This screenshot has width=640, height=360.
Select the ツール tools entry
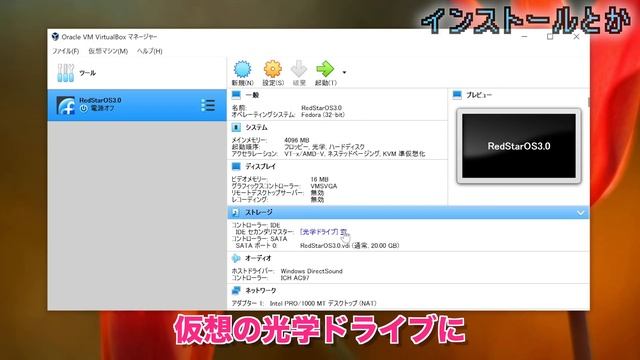[x=137, y=73]
